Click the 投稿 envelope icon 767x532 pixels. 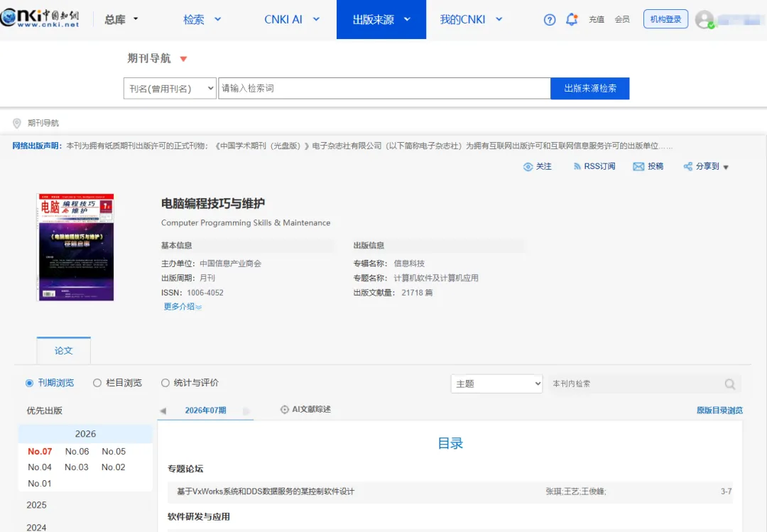pos(638,167)
